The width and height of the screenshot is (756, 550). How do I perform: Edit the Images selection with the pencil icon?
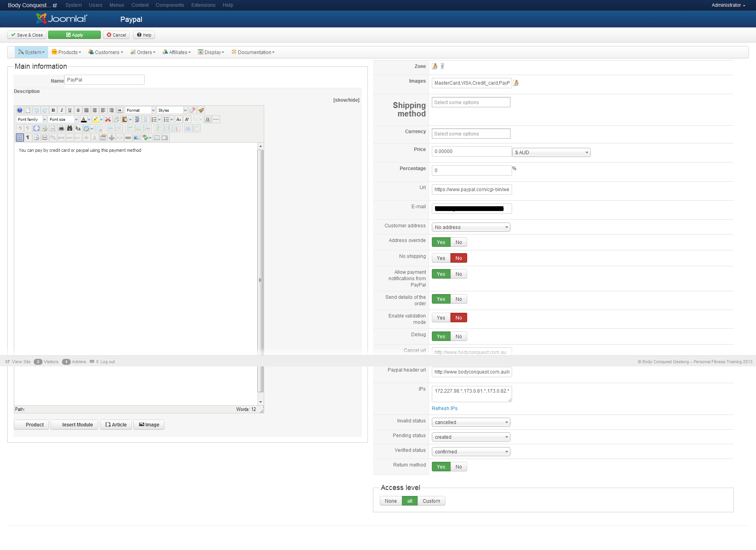(516, 83)
